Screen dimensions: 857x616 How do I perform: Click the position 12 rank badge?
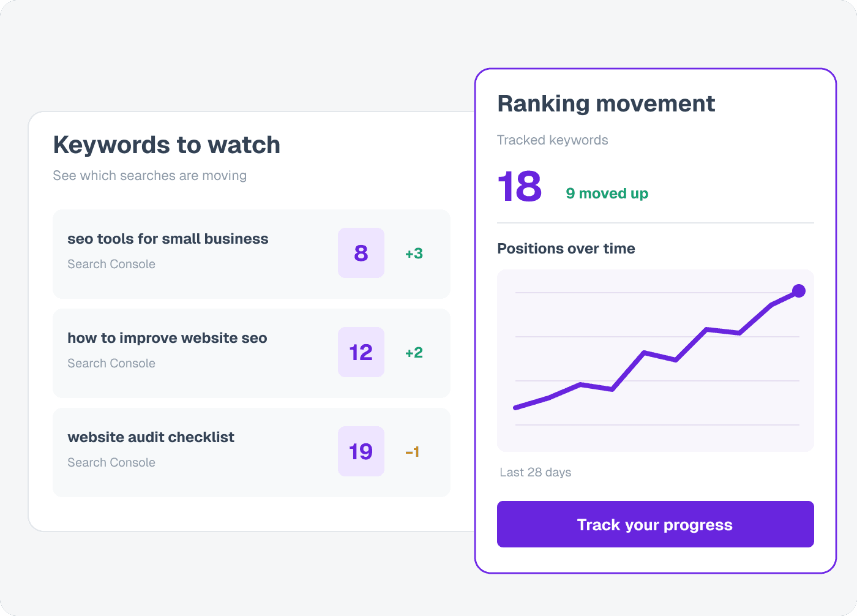point(361,352)
